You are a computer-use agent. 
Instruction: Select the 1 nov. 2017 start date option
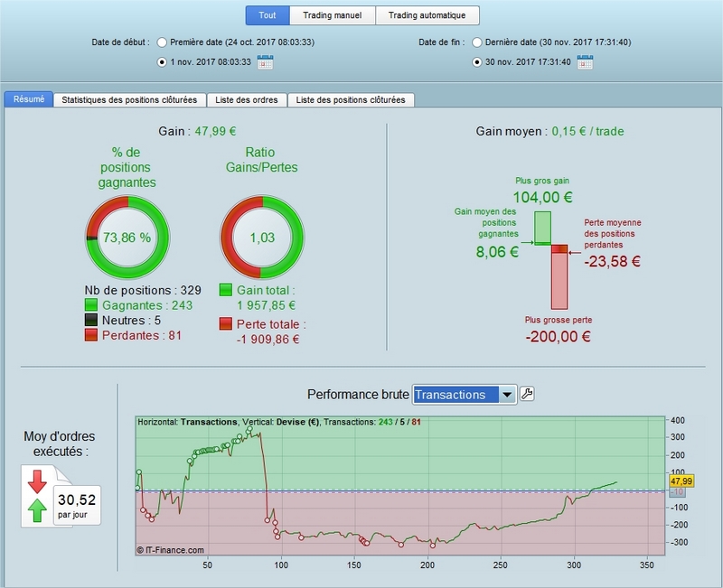[x=162, y=61]
